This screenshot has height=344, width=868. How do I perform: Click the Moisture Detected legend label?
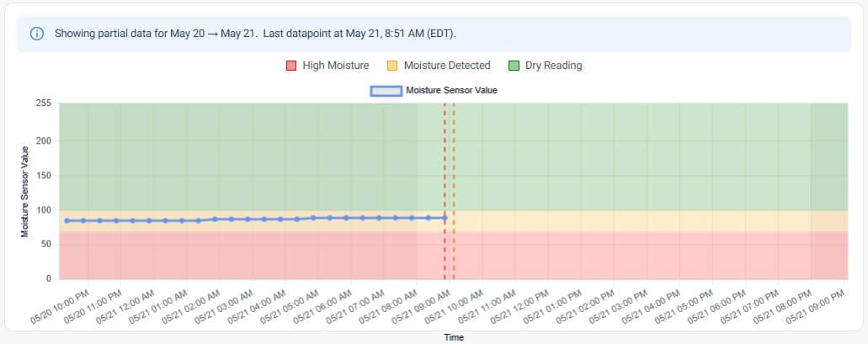447,66
